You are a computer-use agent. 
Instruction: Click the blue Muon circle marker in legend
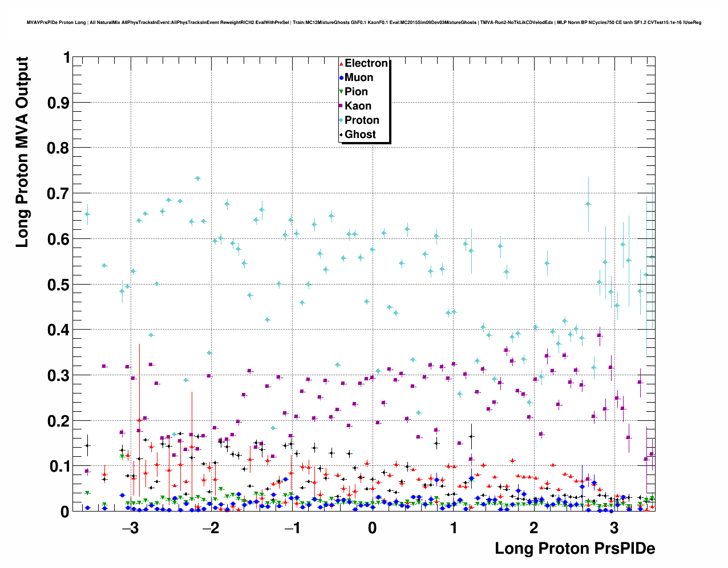coord(341,78)
